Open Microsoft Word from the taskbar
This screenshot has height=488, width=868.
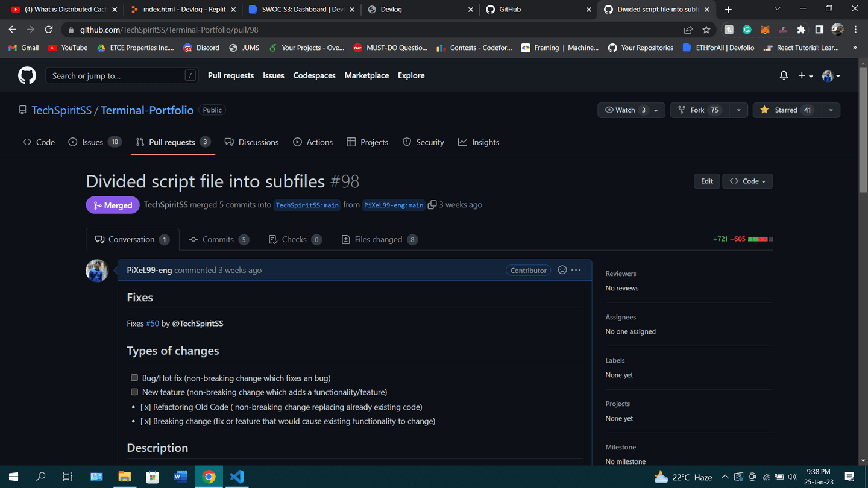coord(180,477)
